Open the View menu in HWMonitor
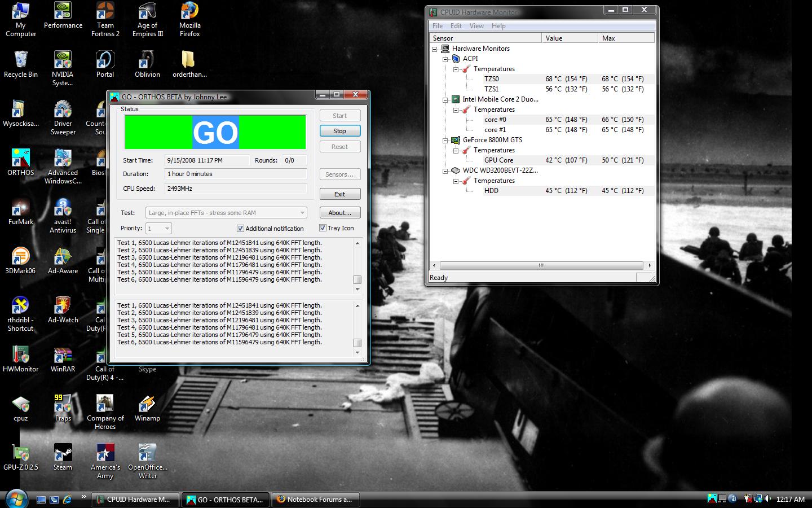 click(476, 26)
